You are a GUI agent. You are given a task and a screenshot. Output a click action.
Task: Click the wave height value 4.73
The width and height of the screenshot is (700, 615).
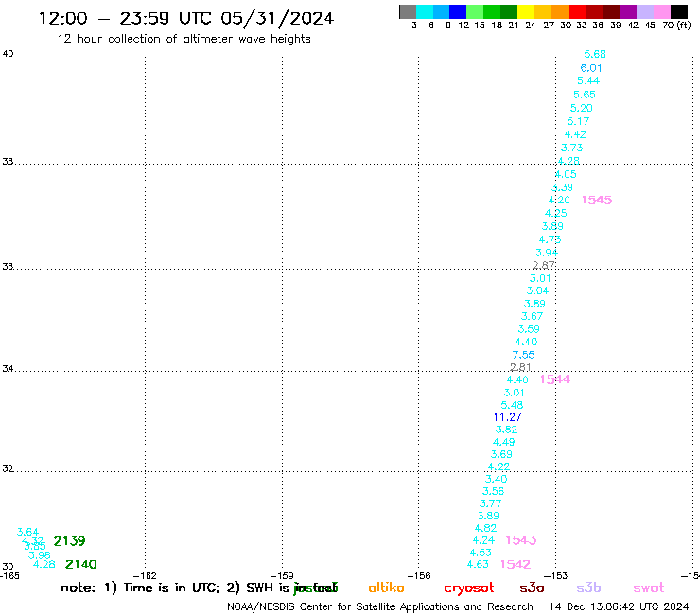(x=550, y=239)
